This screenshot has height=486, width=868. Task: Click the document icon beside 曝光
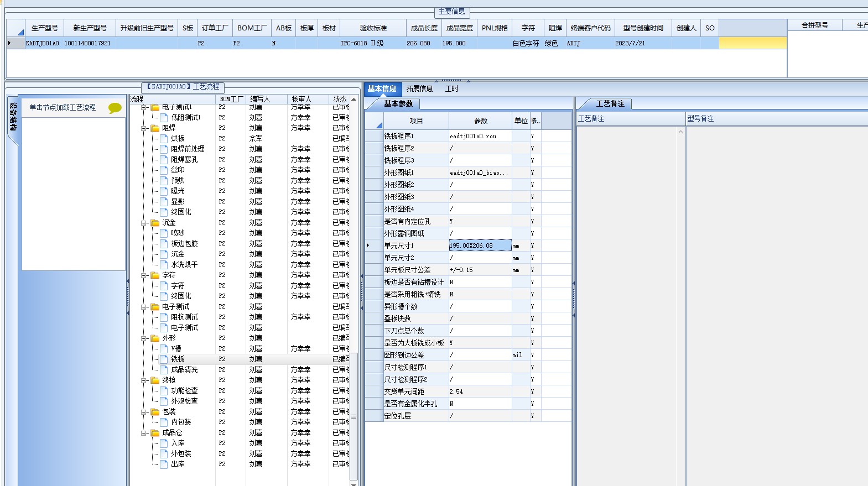pyautogui.click(x=164, y=191)
